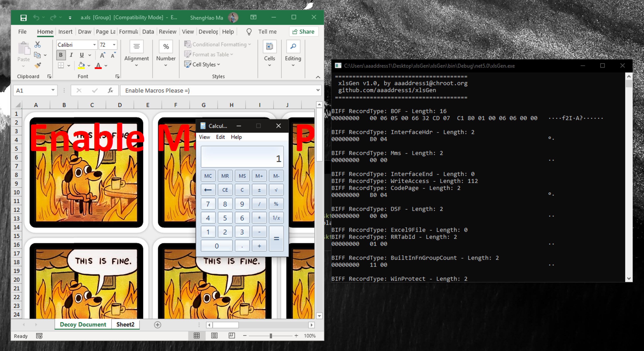
Task: Expand the Number percent group
Action: 166,54
